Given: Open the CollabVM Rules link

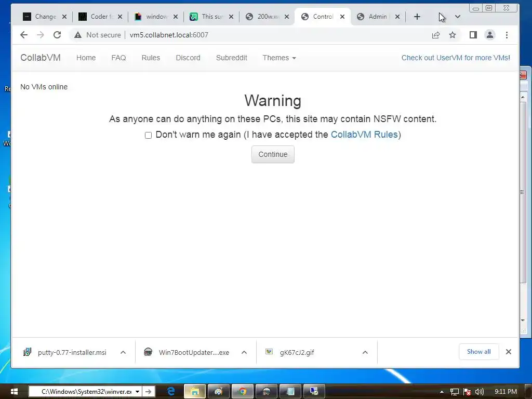Looking at the screenshot, I should click(x=364, y=135).
